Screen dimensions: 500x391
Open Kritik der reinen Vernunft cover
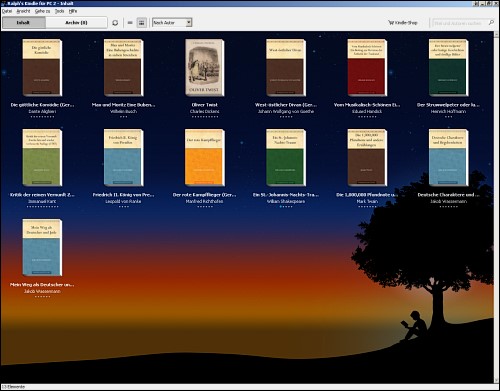tap(42, 157)
